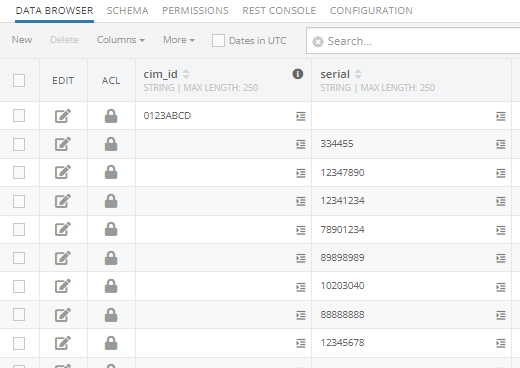Select the row checkbox for serial 89898989
The width and height of the screenshot is (520, 368).
click(19, 258)
